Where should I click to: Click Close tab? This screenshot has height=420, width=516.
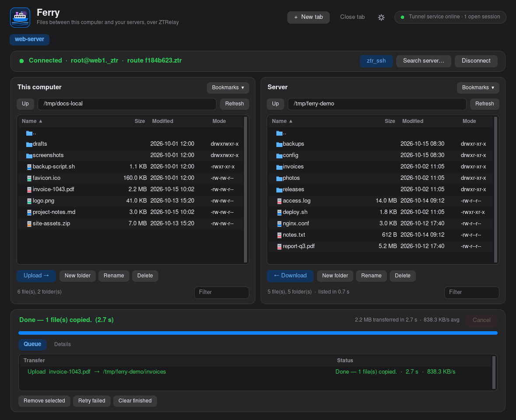(352, 17)
